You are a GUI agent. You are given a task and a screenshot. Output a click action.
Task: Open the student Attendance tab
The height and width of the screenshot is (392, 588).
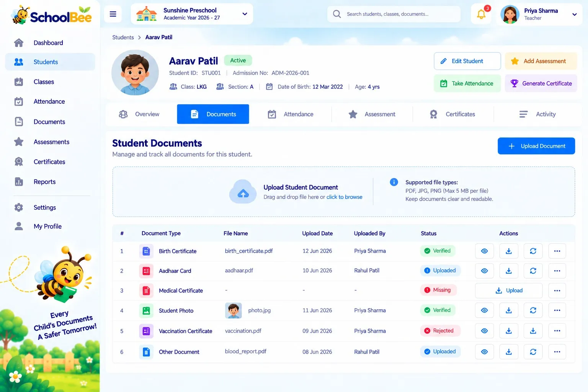pyautogui.click(x=291, y=114)
